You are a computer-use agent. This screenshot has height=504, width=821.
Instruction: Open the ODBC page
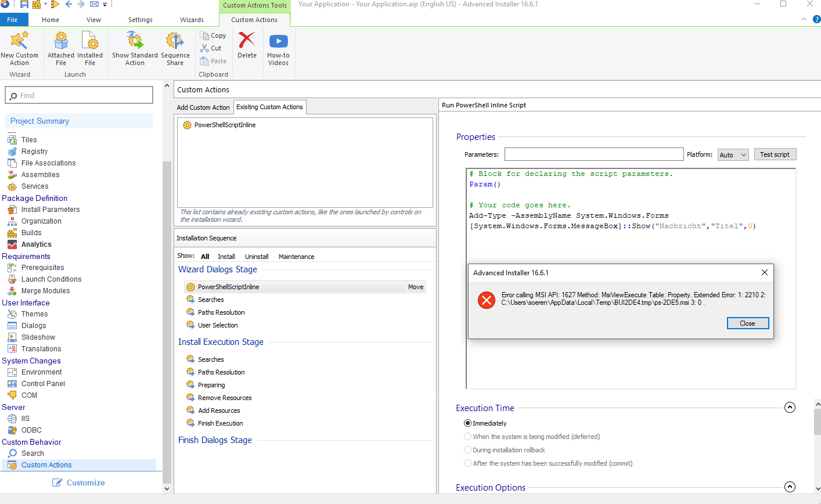coord(31,430)
